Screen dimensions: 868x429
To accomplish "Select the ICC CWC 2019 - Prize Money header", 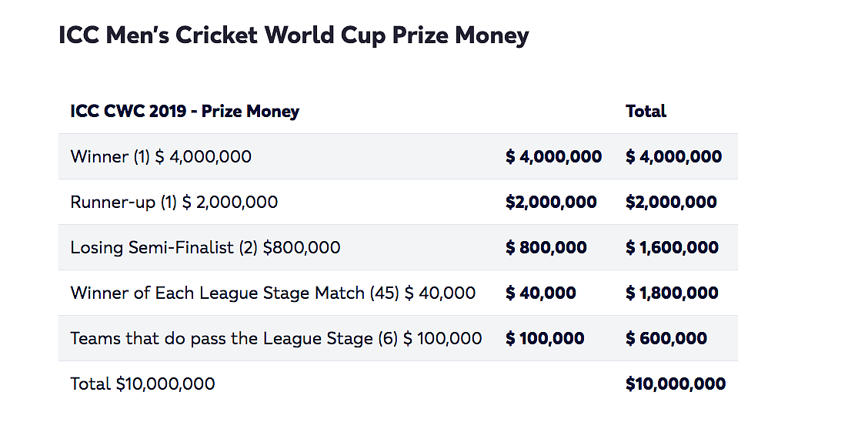I will 185,112.
